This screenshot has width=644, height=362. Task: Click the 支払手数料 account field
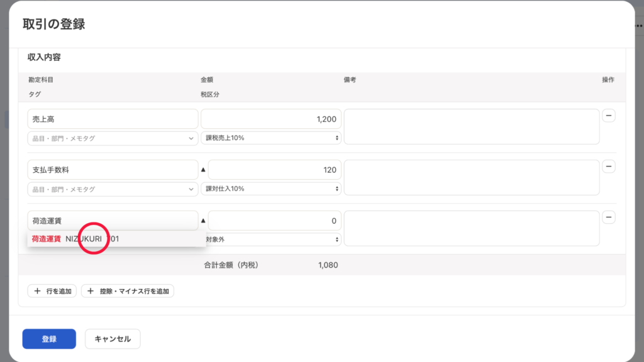pos(113,170)
